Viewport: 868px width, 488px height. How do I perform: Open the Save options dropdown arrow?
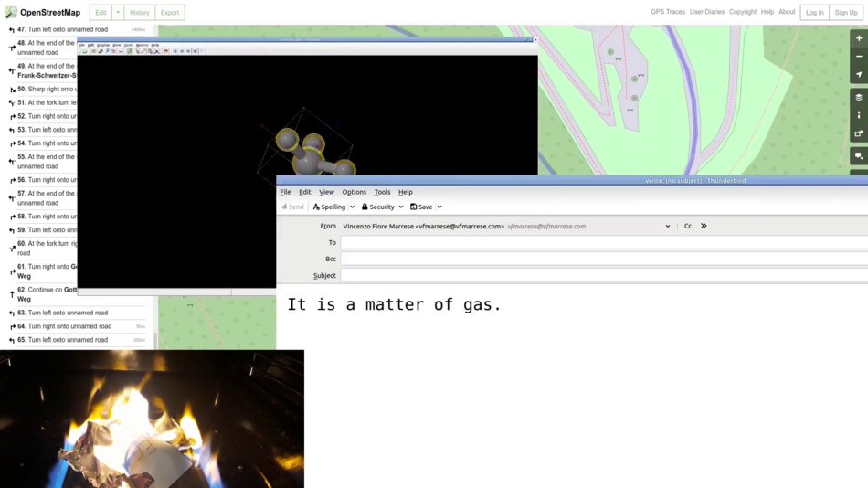coord(439,207)
